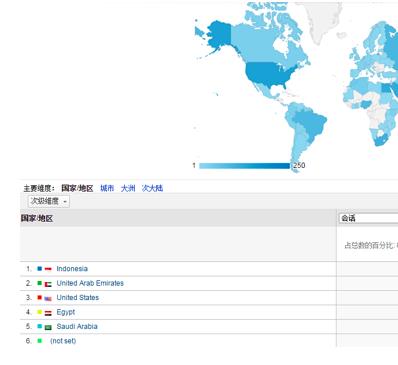Open the 次级维度 dropdown
Screen dimensions: 398x365
(x=49, y=201)
